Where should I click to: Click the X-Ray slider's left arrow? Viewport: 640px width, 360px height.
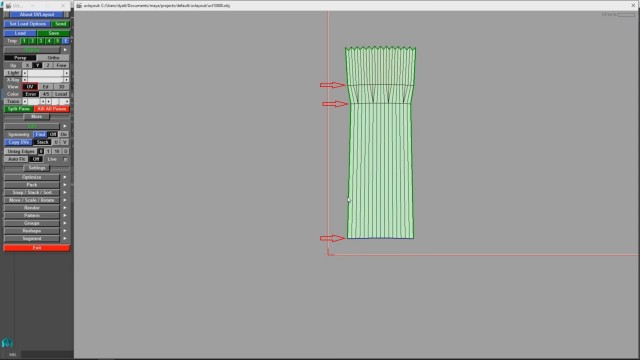tap(25, 80)
